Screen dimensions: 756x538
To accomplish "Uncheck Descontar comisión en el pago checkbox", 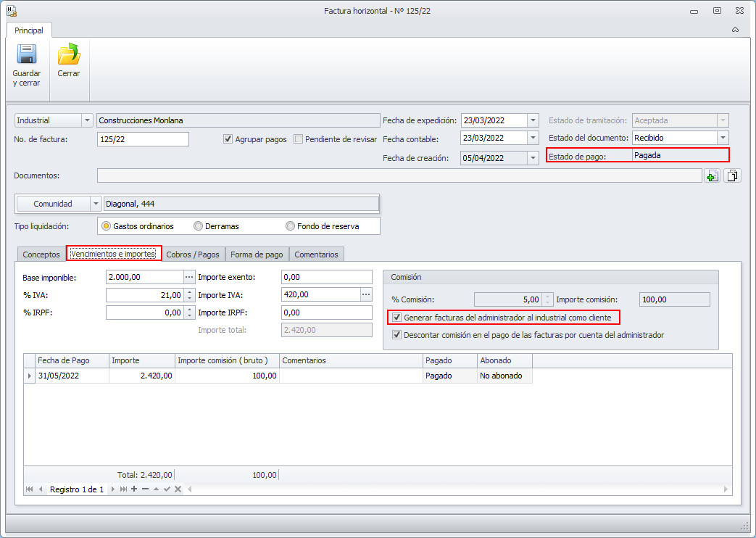I will (x=396, y=335).
